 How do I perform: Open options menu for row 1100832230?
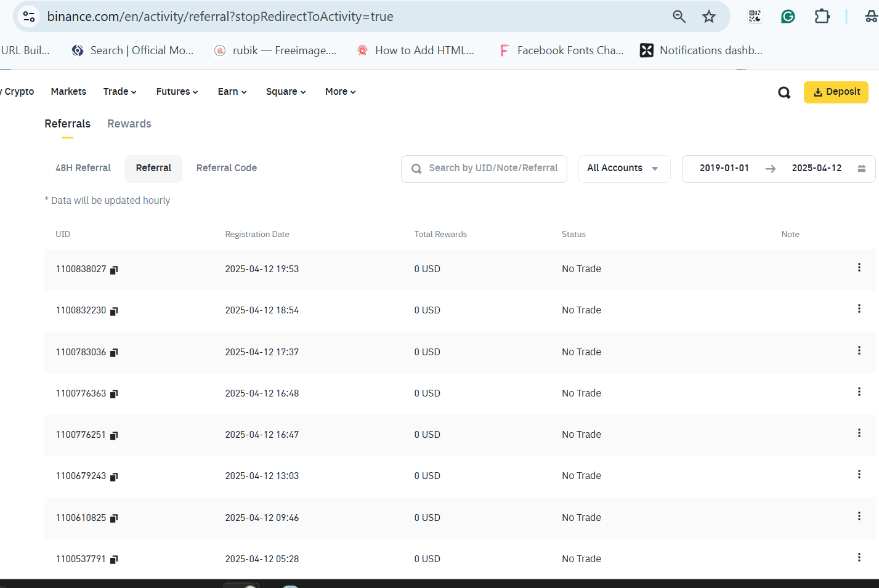pyautogui.click(x=859, y=308)
